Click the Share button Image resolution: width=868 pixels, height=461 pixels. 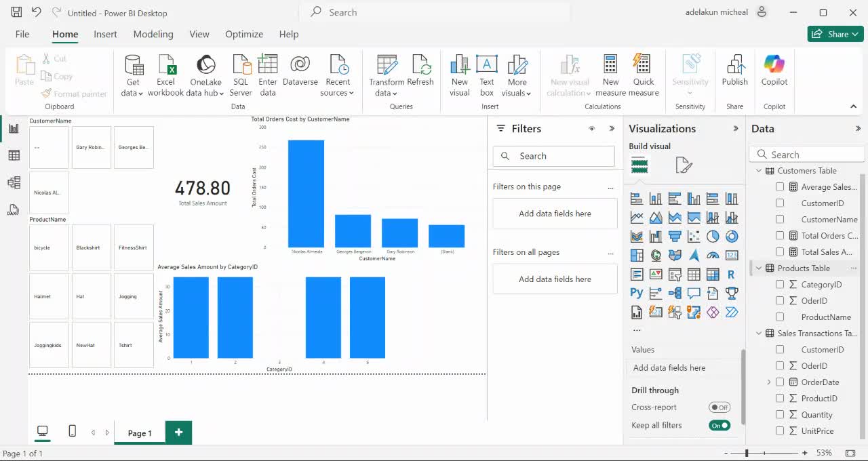[835, 34]
